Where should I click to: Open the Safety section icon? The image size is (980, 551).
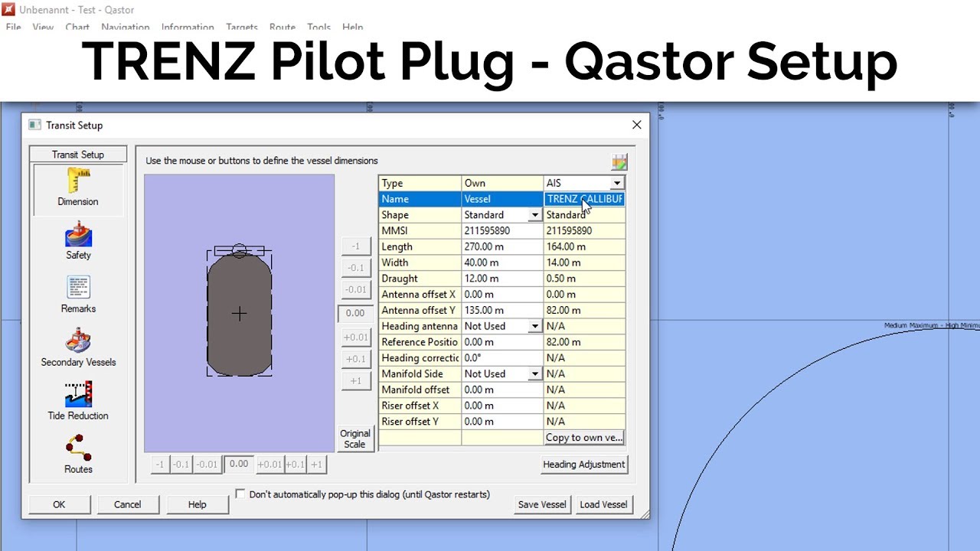pyautogui.click(x=78, y=235)
